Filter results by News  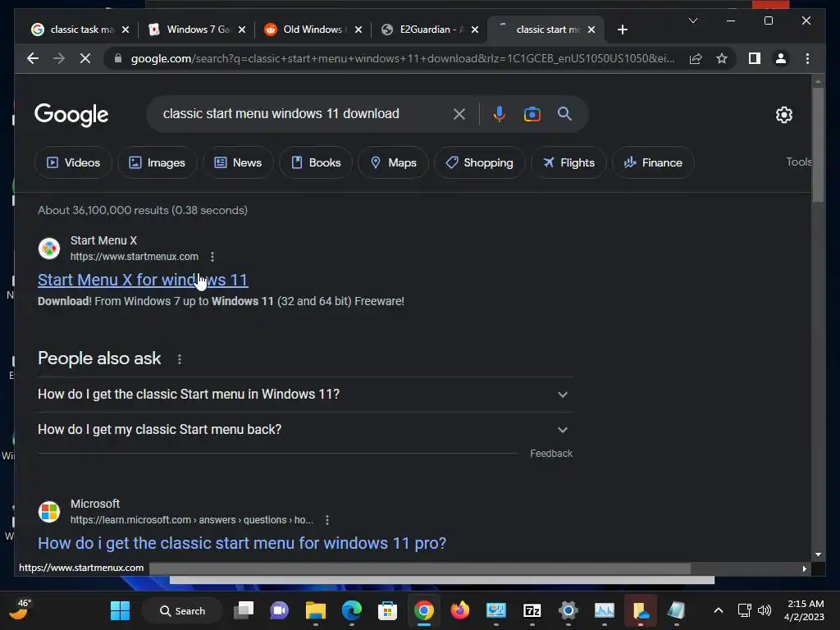tap(238, 162)
